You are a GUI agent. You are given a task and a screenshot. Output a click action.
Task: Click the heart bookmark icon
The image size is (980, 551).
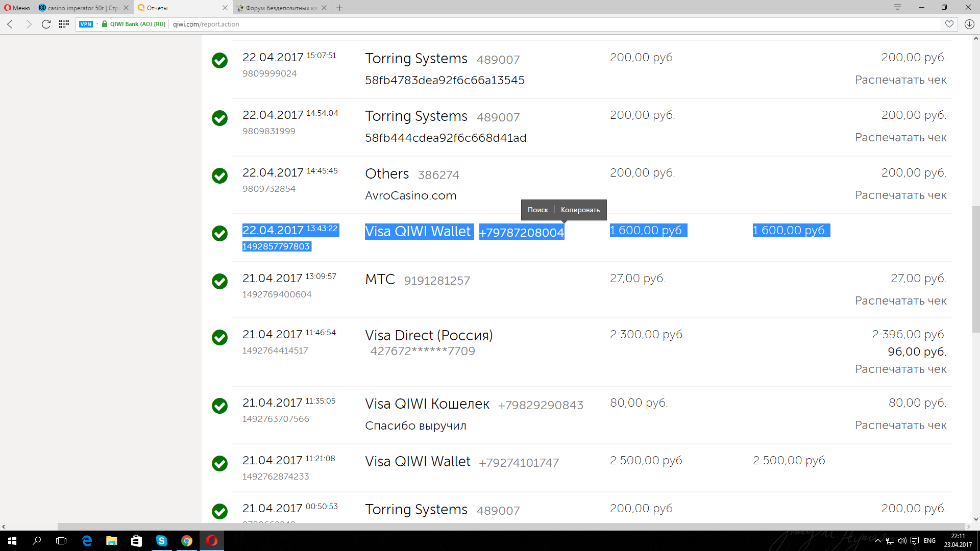pos(949,24)
